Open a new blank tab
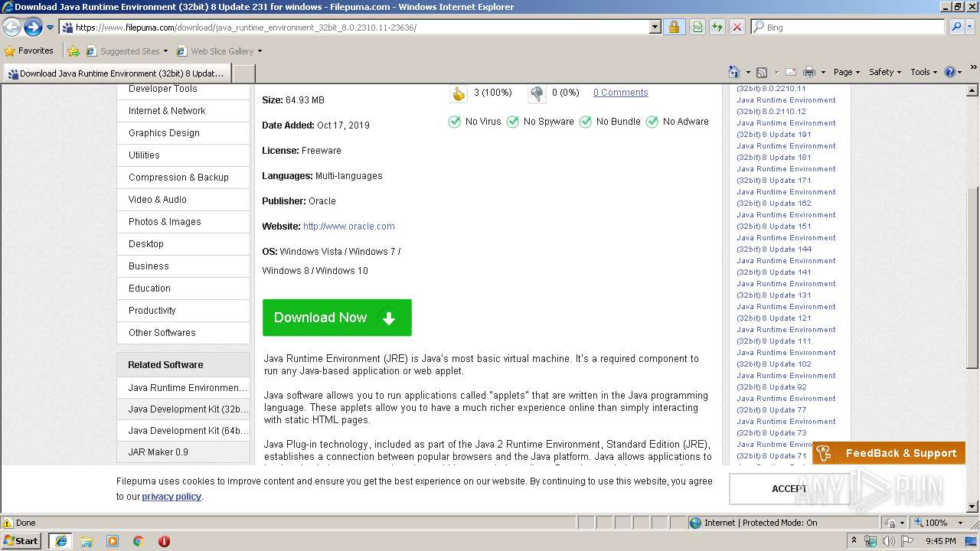 pos(243,73)
